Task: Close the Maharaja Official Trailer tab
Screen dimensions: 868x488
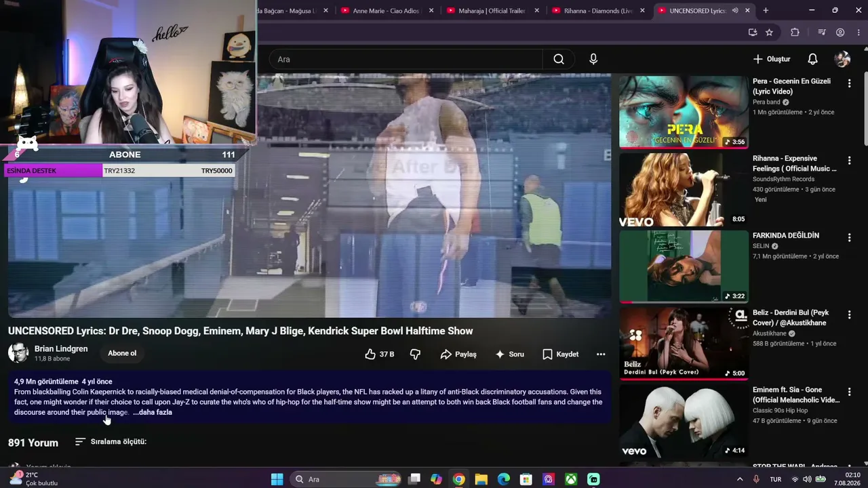Action: [x=537, y=10]
